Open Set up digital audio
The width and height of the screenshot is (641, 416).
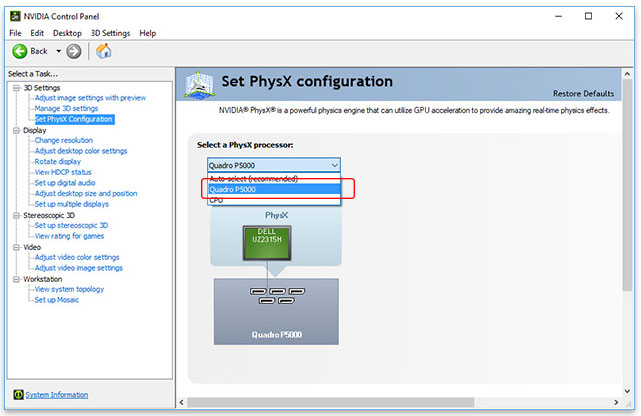point(65,183)
